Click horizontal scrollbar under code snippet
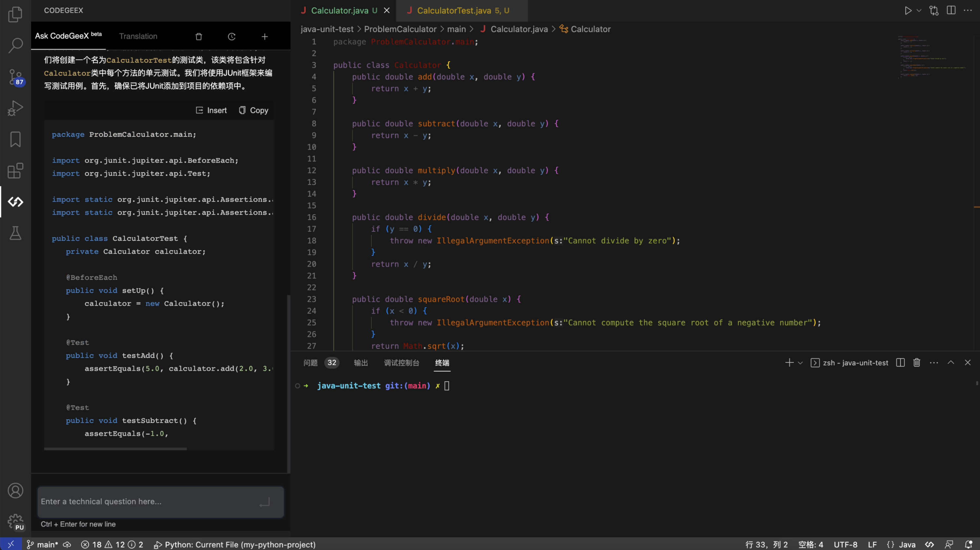The image size is (980, 550). [x=115, y=449]
